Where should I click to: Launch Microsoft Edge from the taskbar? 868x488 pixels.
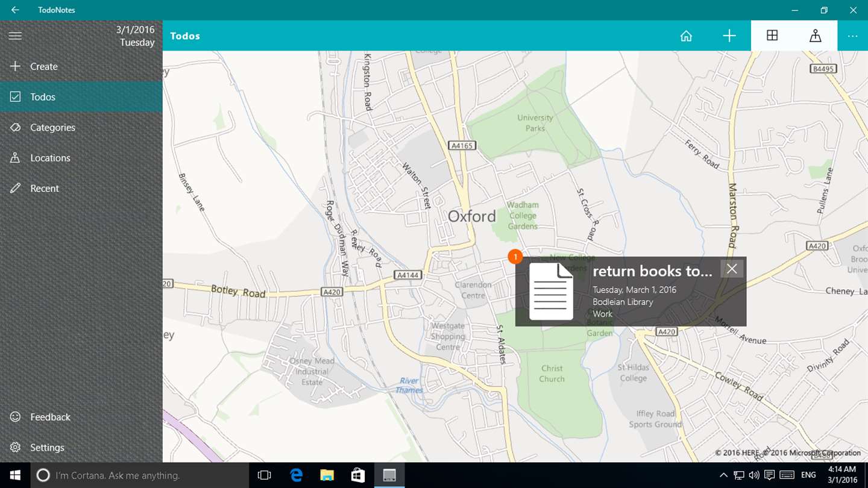[296, 475]
